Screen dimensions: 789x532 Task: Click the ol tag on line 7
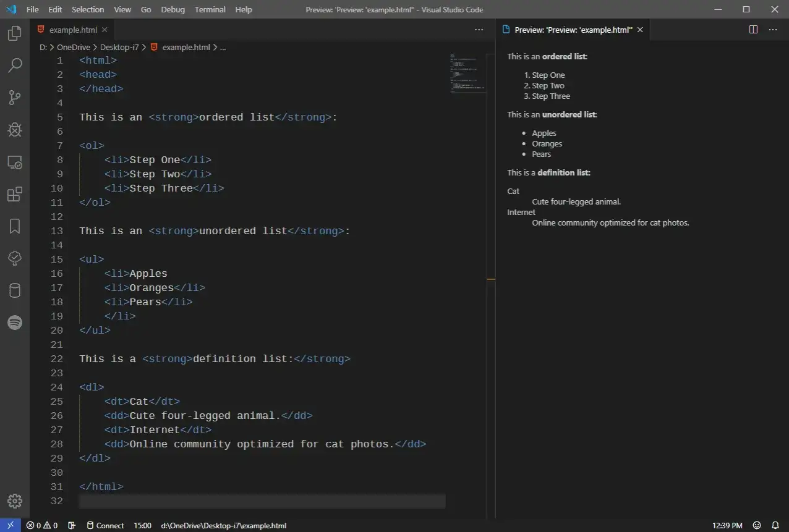tap(92, 146)
